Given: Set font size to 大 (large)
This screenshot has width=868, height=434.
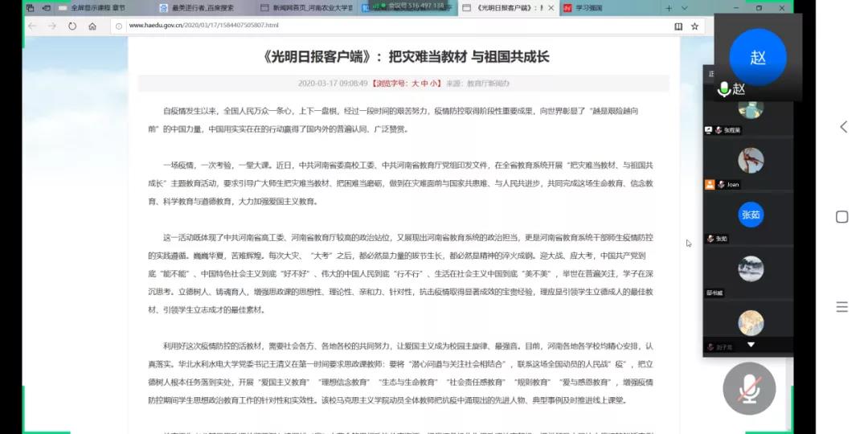Looking at the screenshot, I should click(416, 83).
